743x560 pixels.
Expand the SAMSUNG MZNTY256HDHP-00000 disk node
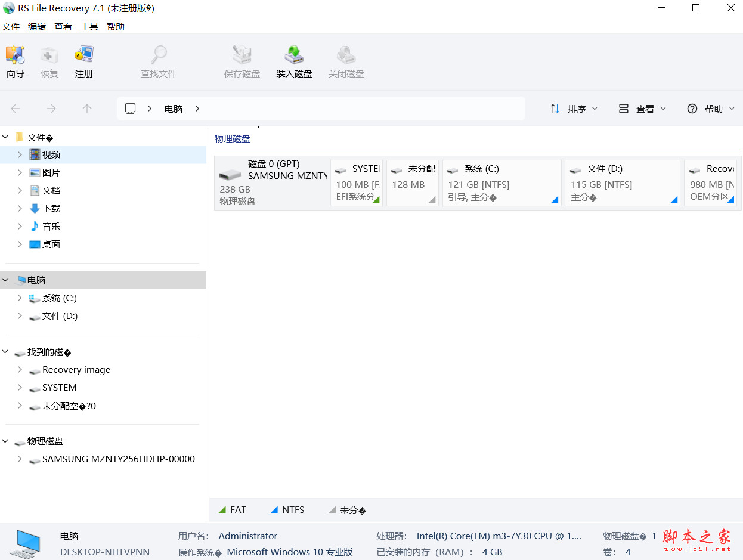click(x=20, y=459)
